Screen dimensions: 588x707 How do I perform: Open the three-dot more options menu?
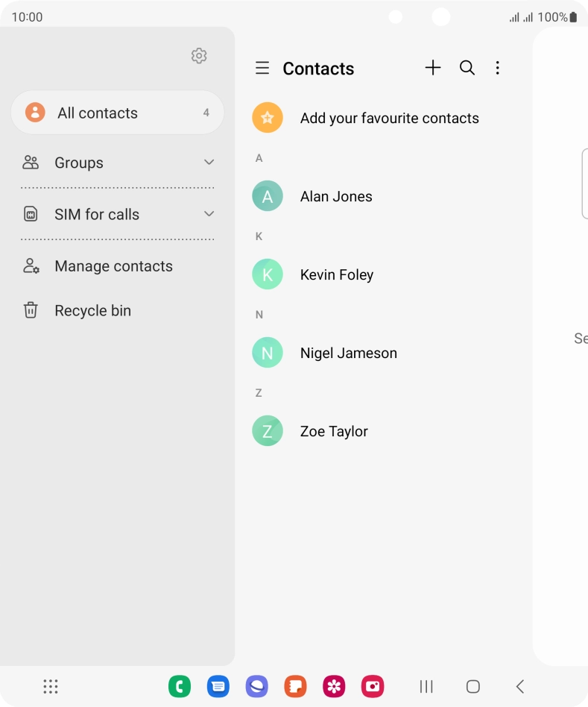click(498, 69)
